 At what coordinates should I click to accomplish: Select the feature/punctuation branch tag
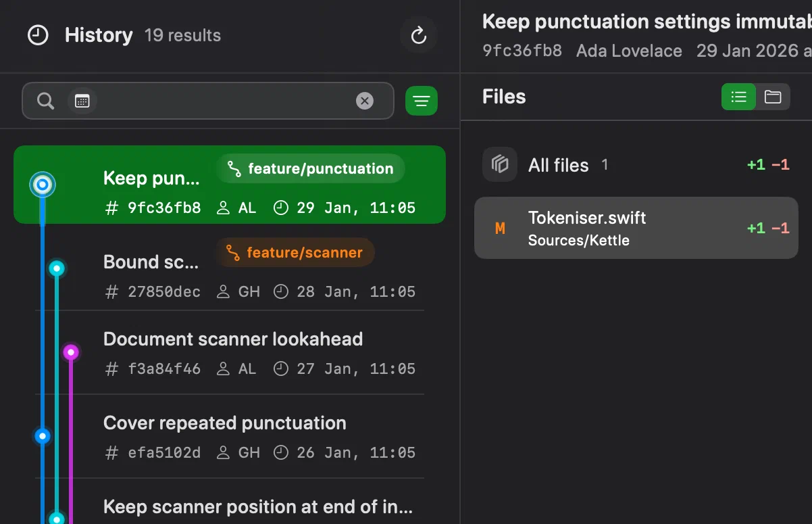311,168
